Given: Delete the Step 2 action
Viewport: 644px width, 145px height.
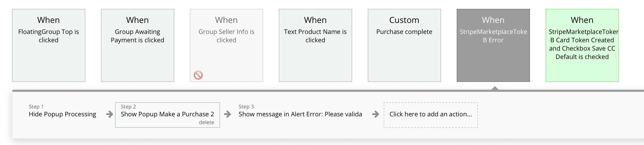Looking at the screenshot, I should [206, 122].
